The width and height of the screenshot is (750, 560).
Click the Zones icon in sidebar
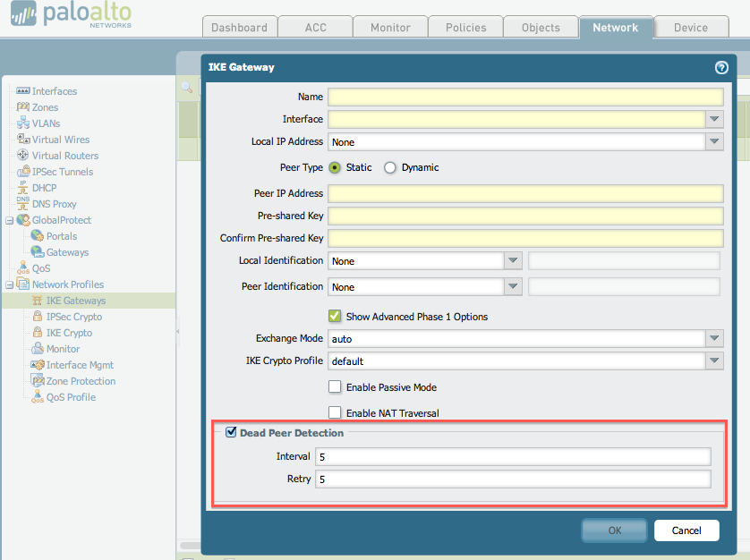23,107
